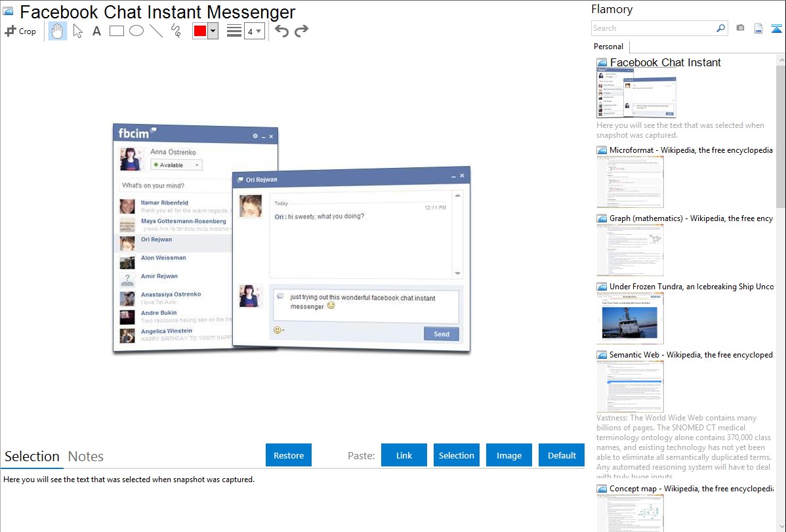Screen dimensions: 786x532
Task: Click the snapshot icon beside Microformat title
Action: [602, 150]
